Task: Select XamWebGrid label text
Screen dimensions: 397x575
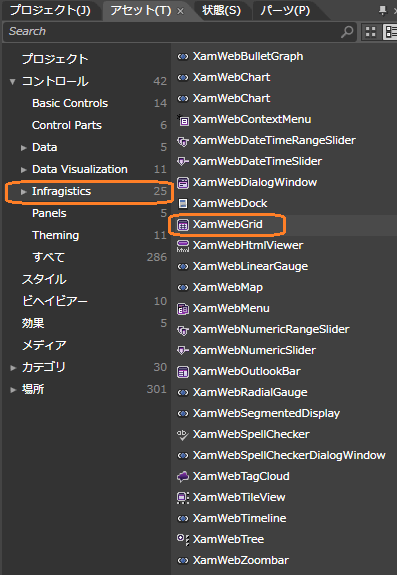Action: [x=228, y=224]
